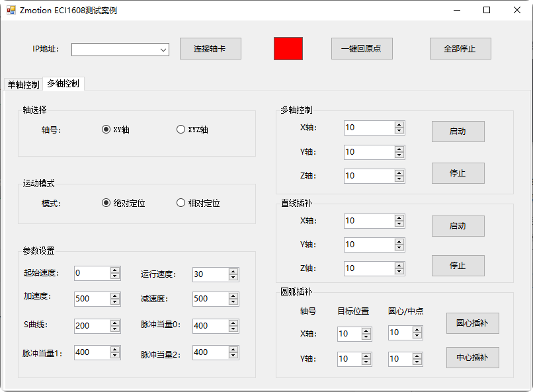Click 停止 in the 直线插补 group

coord(458,266)
